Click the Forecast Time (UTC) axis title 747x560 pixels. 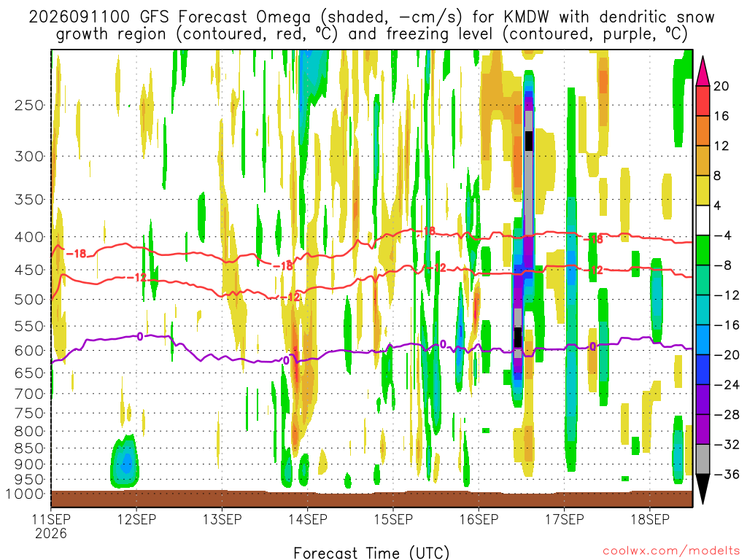pyautogui.click(x=371, y=553)
